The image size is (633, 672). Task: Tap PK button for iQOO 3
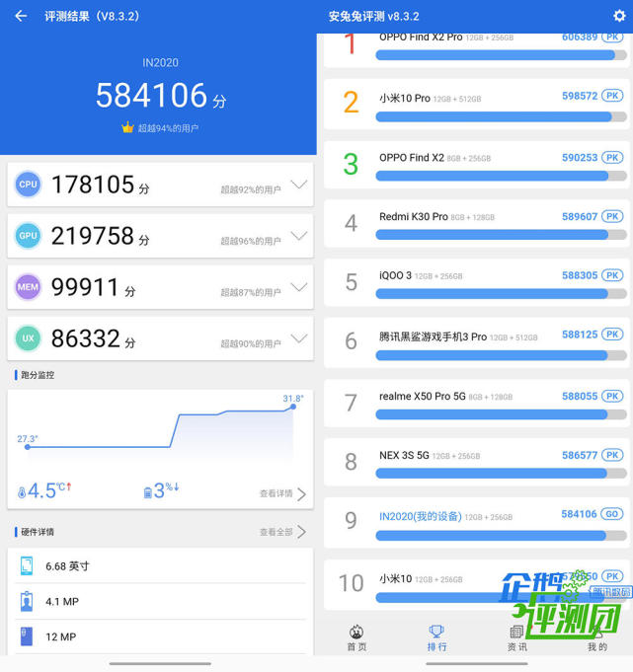tap(612, 275)
